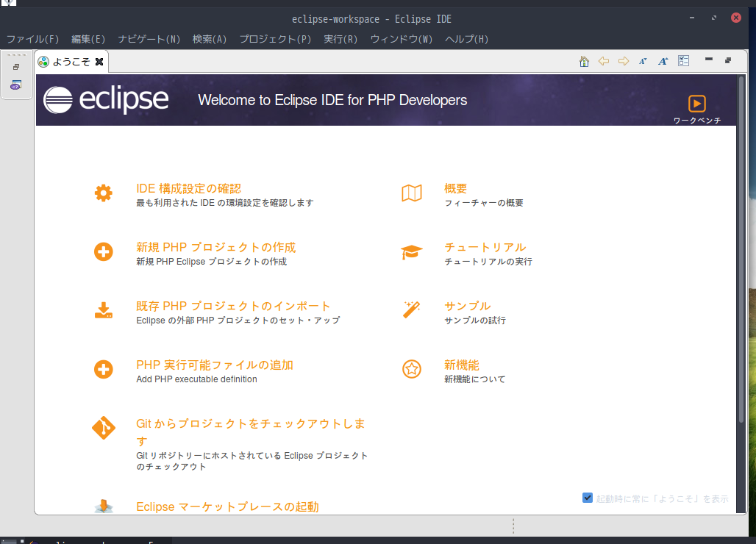Viewport: 756px width, 544px height.
Task: Click the Git リポジトリー description text
Action: [252, 461]
